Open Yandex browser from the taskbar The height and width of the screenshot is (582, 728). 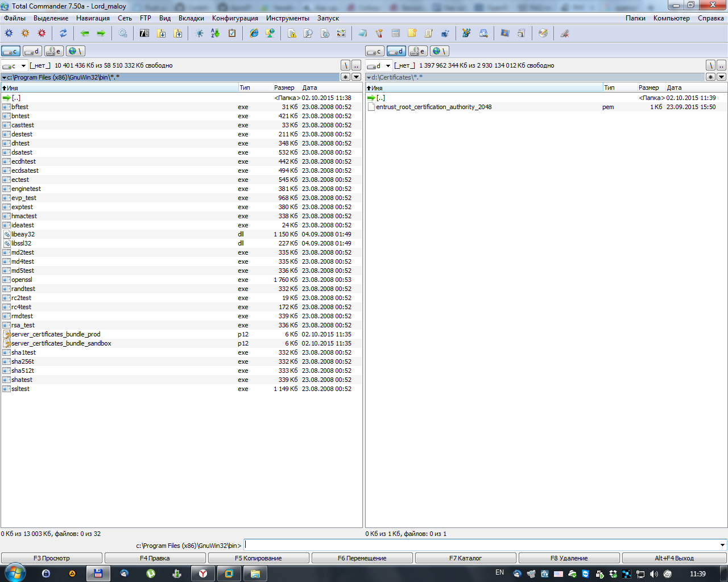[x=202, y=573]
